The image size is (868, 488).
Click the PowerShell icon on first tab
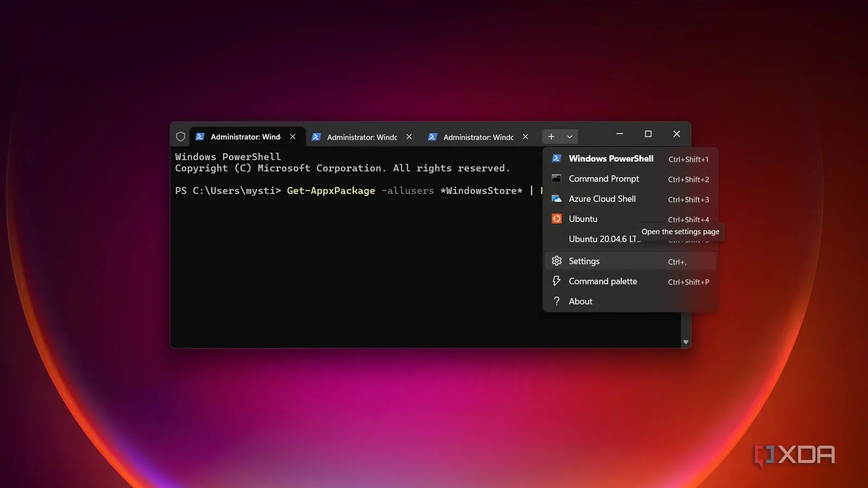click(200, 137)
